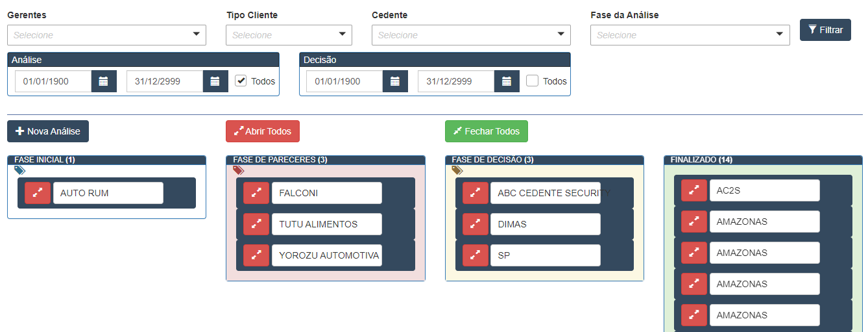Open the Gerentes dropdown
The image size is (868, 332).
click(x=106, y=35)
